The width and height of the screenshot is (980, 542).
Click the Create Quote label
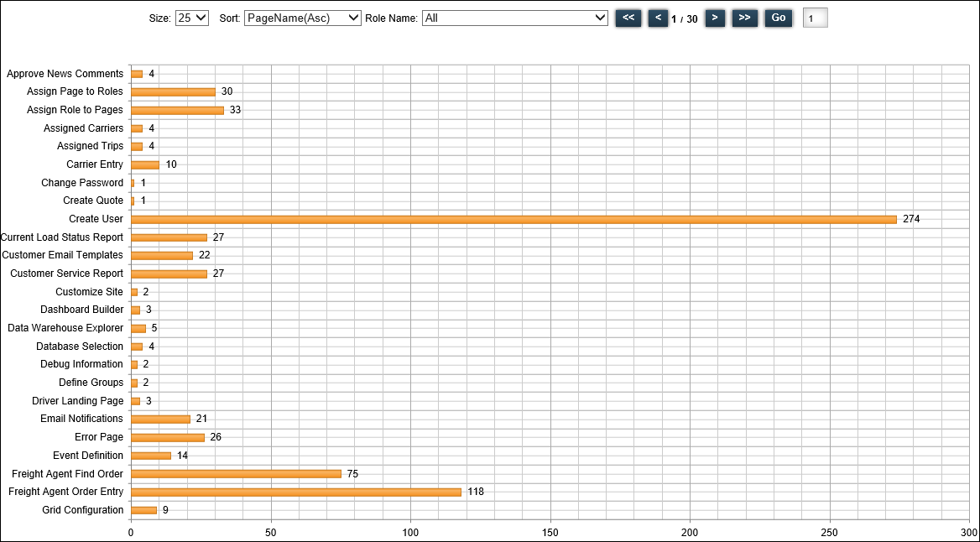tap(93, 201)
